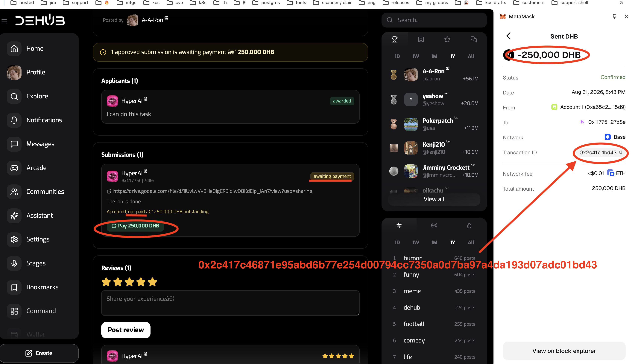635x364 pixels.
Task: Open the hamburger menu beside DeHub logo
Action: (4, 21)
